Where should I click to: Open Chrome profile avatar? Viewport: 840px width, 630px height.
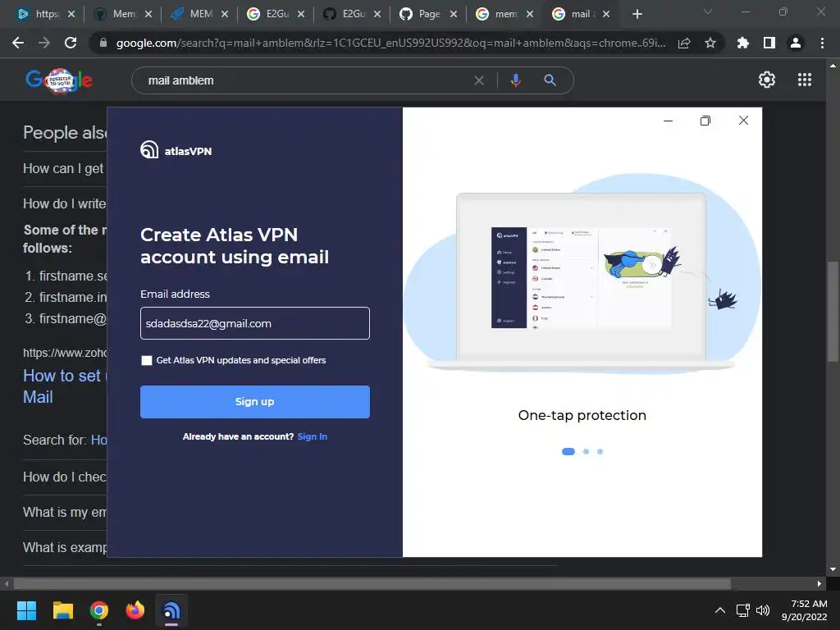796,43
